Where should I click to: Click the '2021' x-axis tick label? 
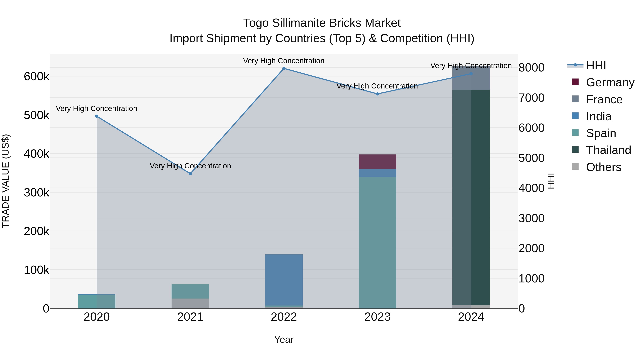coord(190,317)
